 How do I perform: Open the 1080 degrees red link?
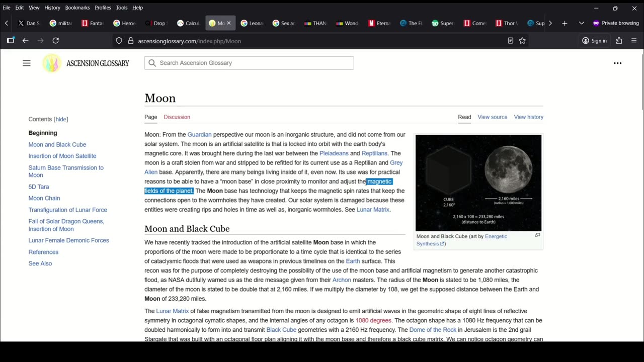pyautogui.click(x=373, y=320)
